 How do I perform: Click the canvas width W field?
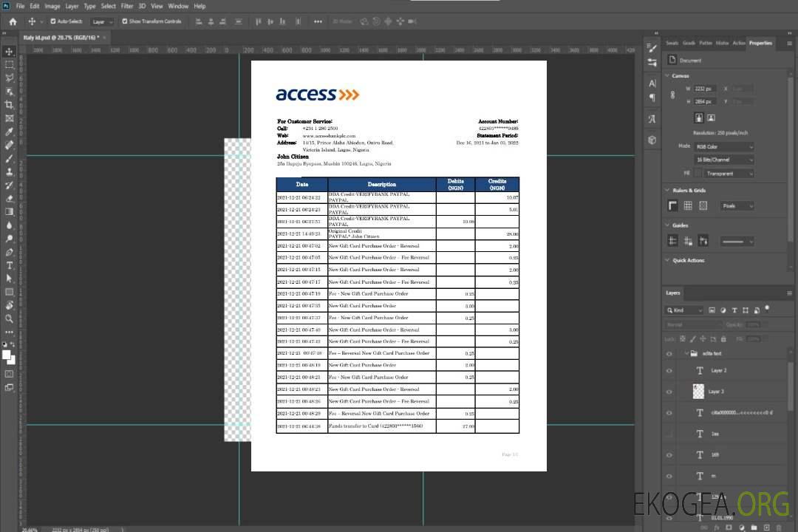705,89
